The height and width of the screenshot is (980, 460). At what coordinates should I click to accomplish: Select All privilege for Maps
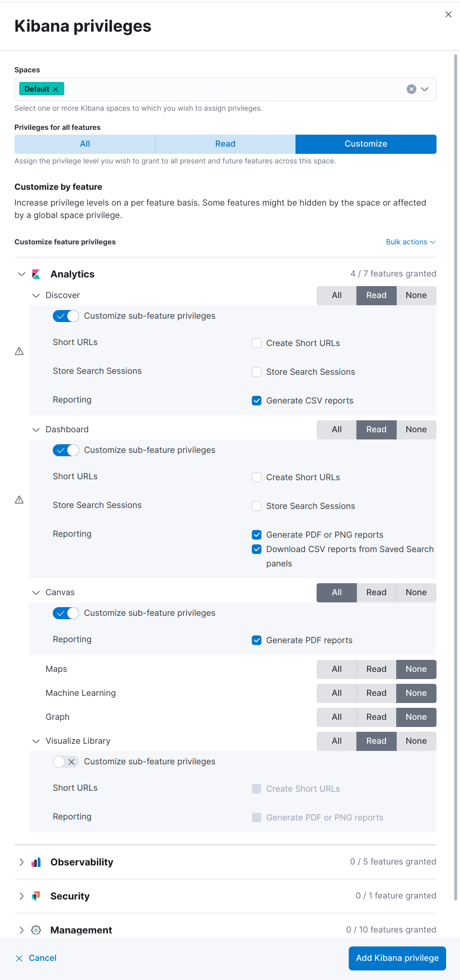336,669
